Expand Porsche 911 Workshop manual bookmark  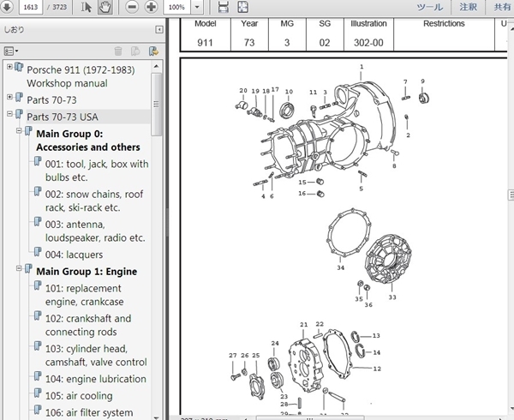(x=9, y=67)
